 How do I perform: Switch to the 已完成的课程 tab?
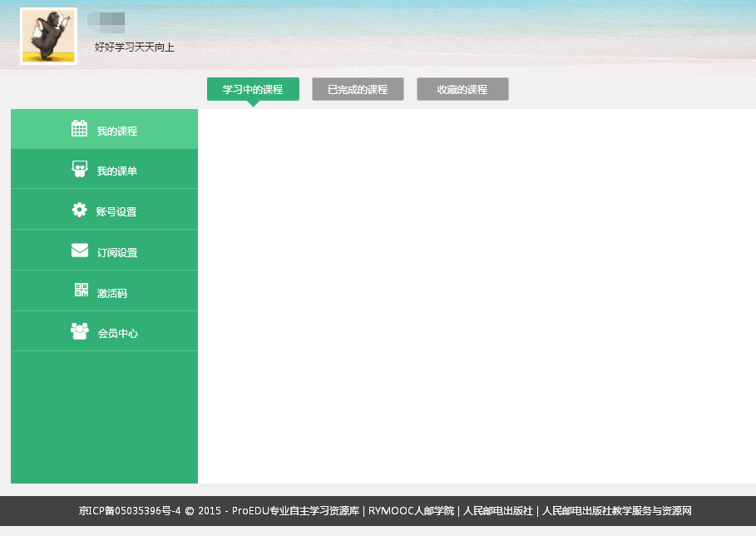coord(358,90)
